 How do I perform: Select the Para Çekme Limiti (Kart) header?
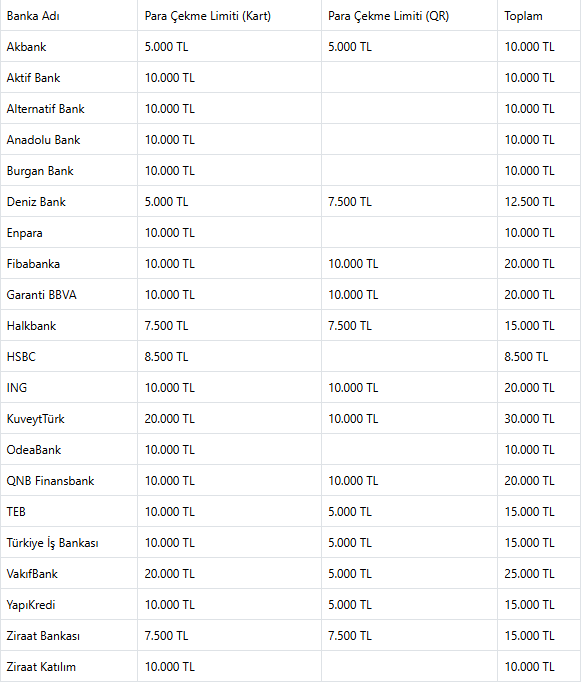pos(208,16)
